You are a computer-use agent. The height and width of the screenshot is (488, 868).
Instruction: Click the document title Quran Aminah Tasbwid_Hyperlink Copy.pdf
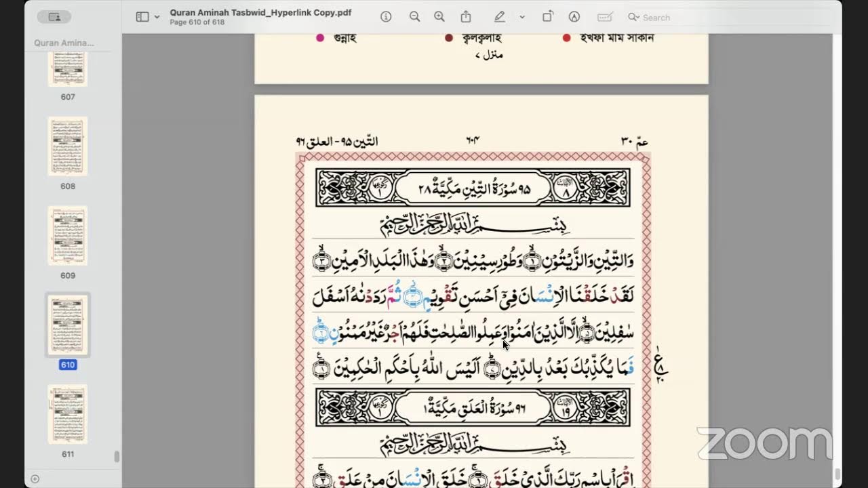coord(260,12)
